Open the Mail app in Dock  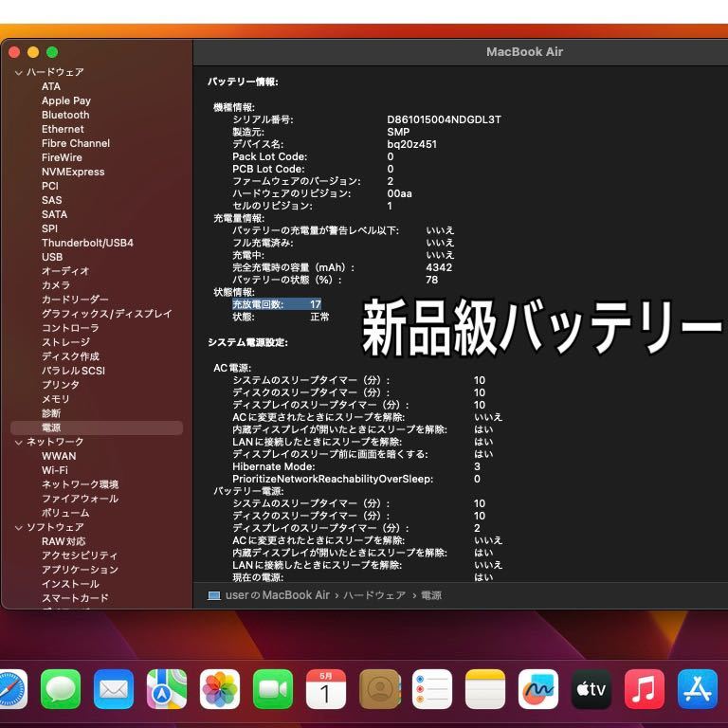[114, 689]
